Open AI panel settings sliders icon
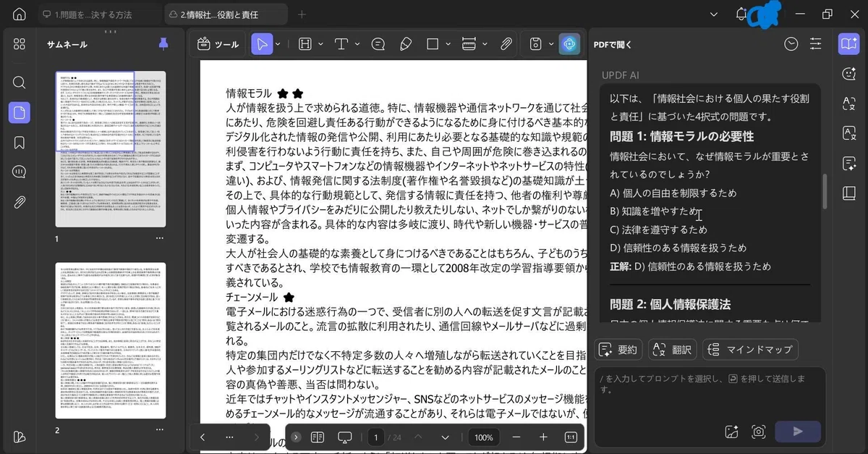 (x=816, y=44)
